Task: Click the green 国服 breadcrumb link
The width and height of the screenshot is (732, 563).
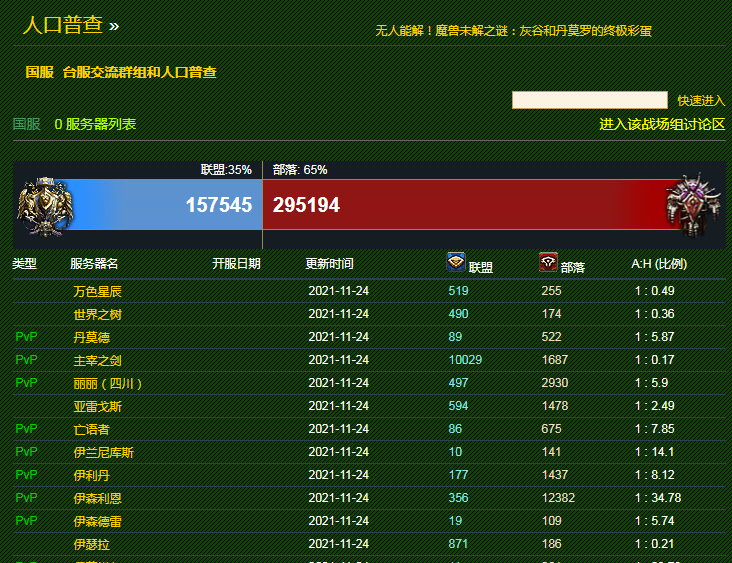Action: point(27,124)
